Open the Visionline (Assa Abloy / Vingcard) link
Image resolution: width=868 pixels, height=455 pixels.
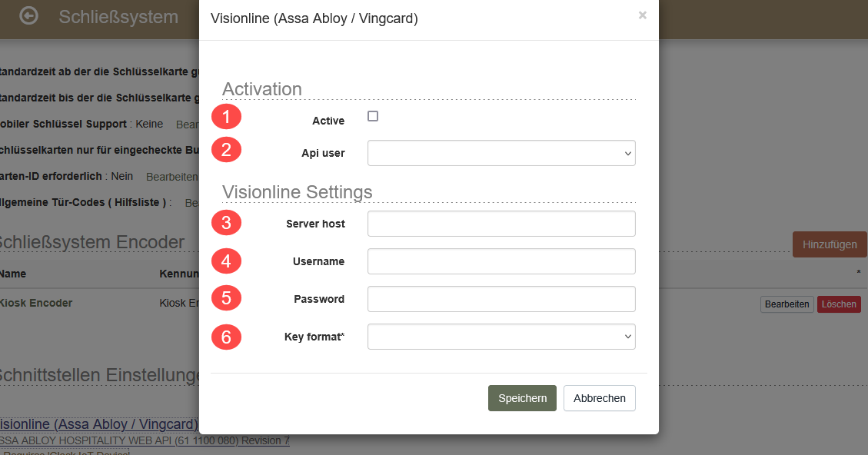pos(98,424)
